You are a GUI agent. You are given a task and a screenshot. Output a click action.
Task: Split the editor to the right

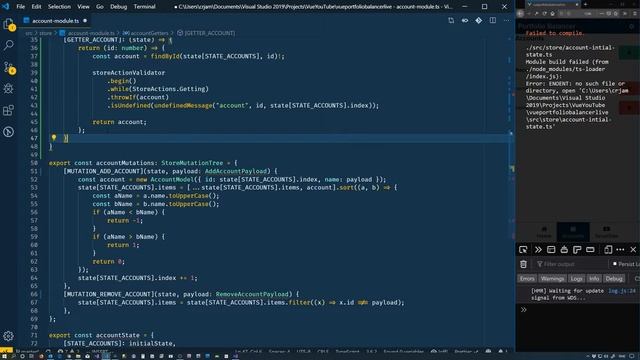click(x=493, y=20)
